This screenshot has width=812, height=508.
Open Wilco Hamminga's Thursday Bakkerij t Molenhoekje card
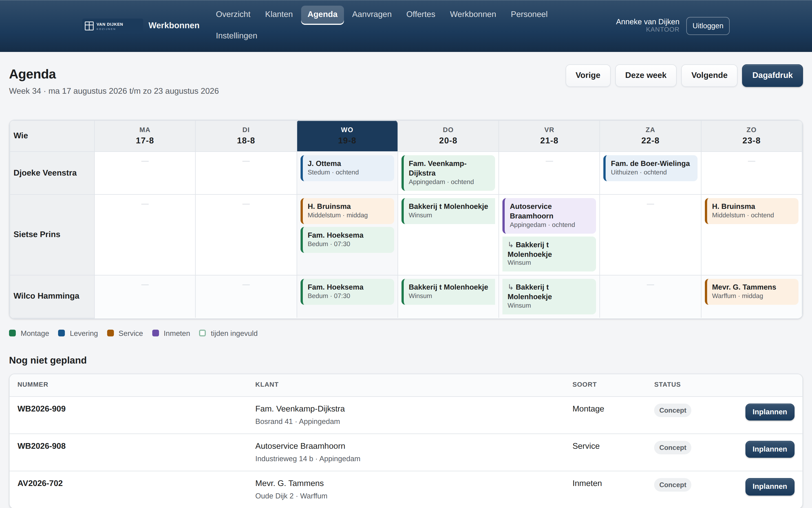448,292
